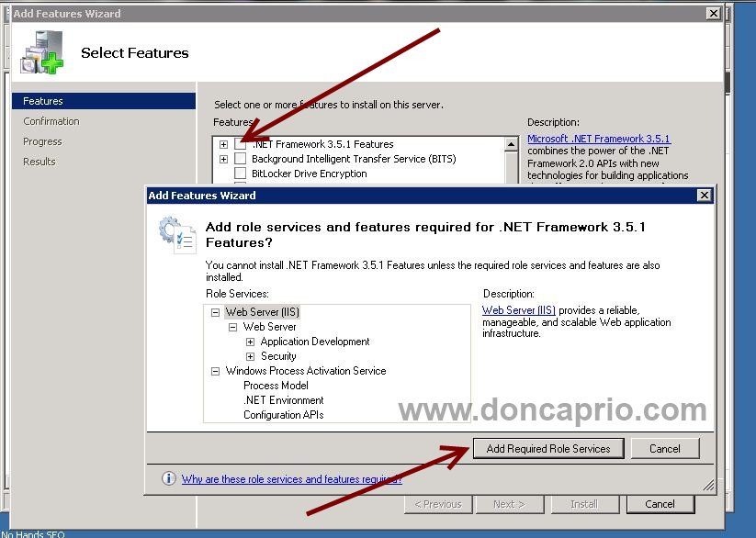Open 'Why are these role services required' link
Screen dimensions: 756x538
click(x=292, y=478)
